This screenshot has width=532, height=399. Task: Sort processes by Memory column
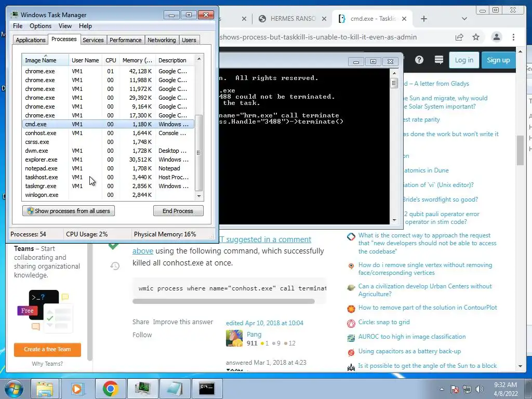click(x=137, y=60)
